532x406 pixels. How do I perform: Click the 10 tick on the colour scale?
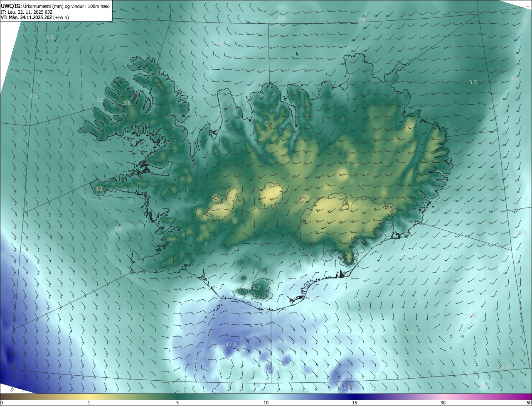[x=266, y=403]
